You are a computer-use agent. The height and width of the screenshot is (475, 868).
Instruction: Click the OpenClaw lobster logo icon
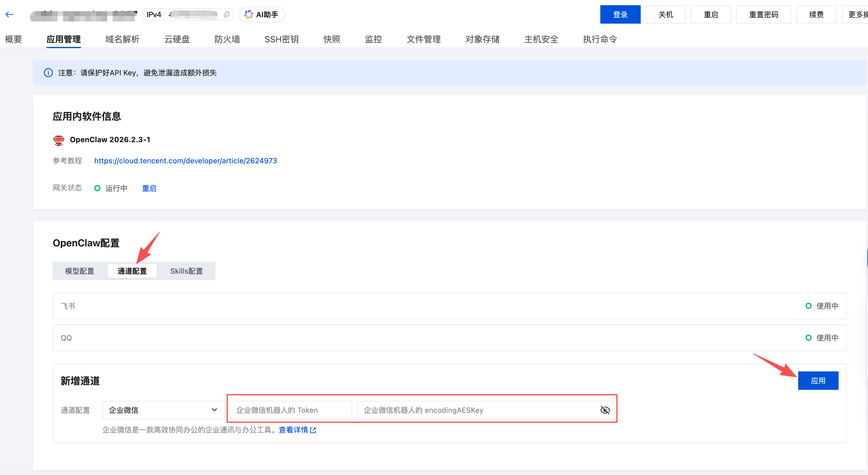(58, 140)
